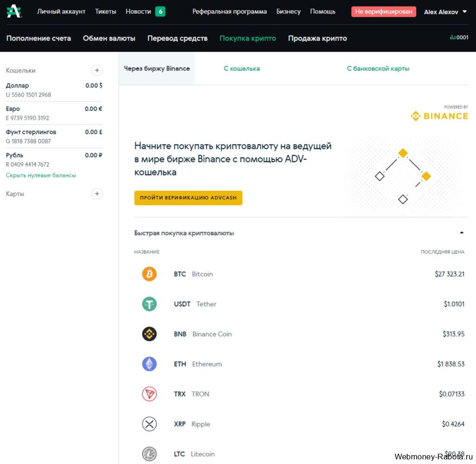The image size is (476, 464).
Task: Click Tether price $1.0101
Action: click(454, 304)
